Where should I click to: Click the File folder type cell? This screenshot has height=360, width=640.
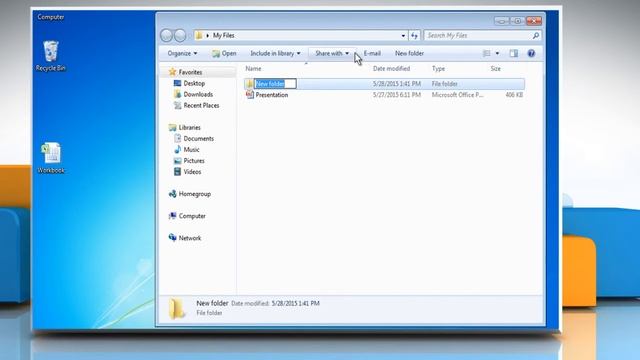click(444, 84)
